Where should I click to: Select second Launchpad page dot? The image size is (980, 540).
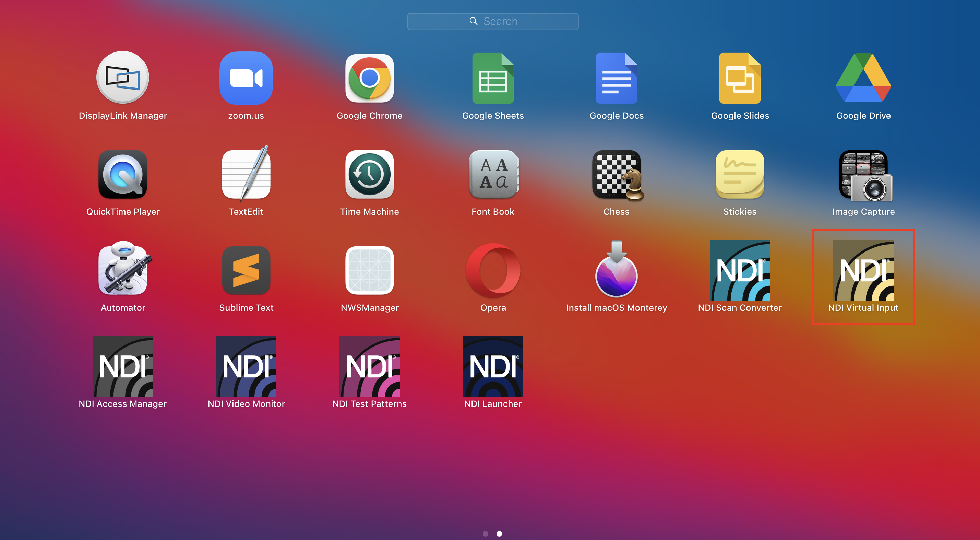(x=499, y=533)
